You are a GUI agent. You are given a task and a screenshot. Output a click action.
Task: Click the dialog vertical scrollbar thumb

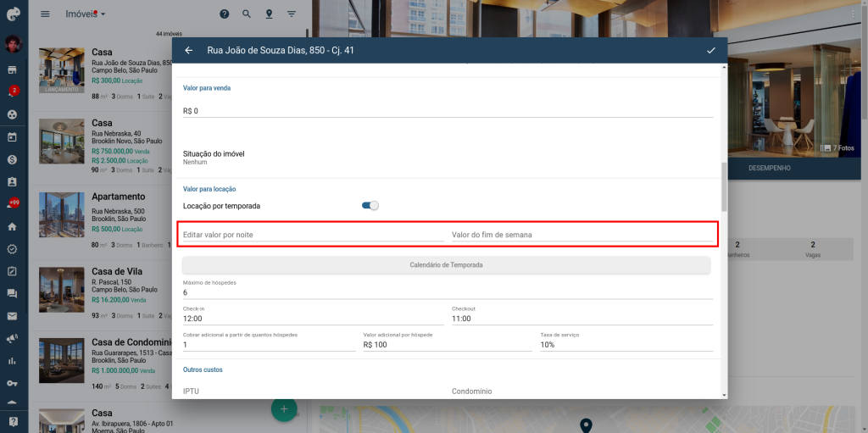[724, 186]
